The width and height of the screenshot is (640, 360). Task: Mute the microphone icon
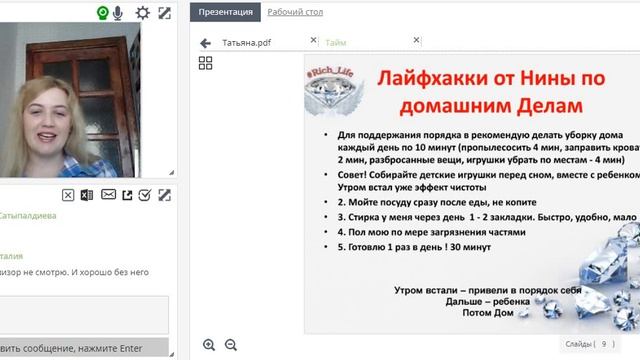click(118, 13)
